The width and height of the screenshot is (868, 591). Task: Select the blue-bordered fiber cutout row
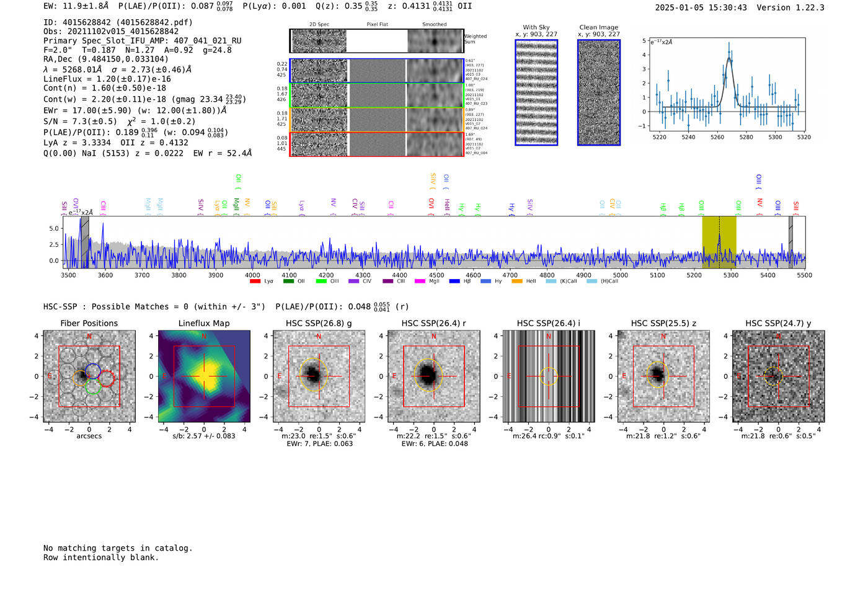[x=376, y=71]
